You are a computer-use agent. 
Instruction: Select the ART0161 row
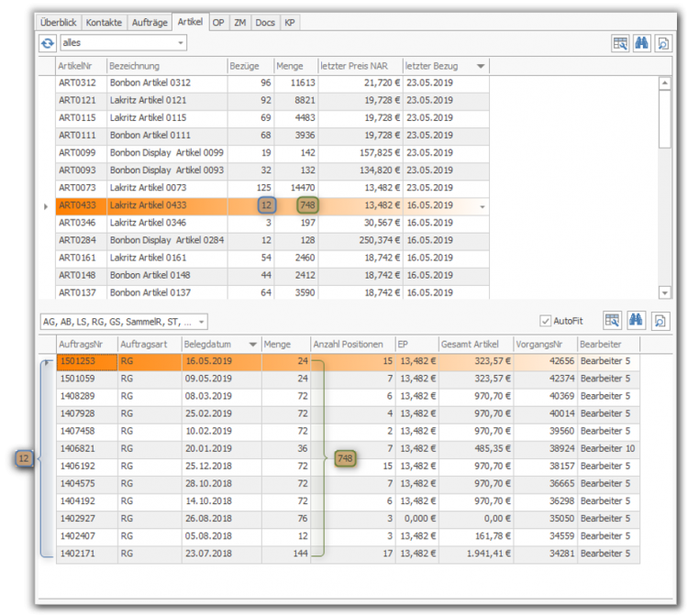(272, 258)
